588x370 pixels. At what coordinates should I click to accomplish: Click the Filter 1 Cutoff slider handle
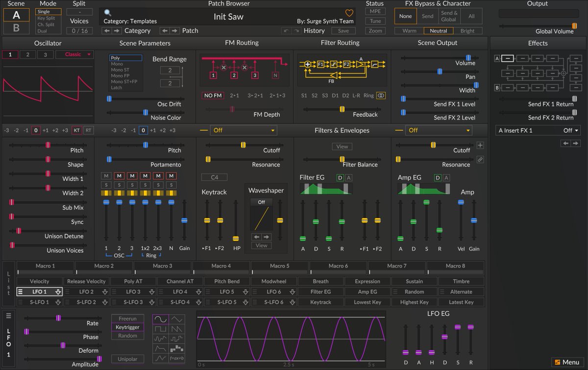click(243, 145)
